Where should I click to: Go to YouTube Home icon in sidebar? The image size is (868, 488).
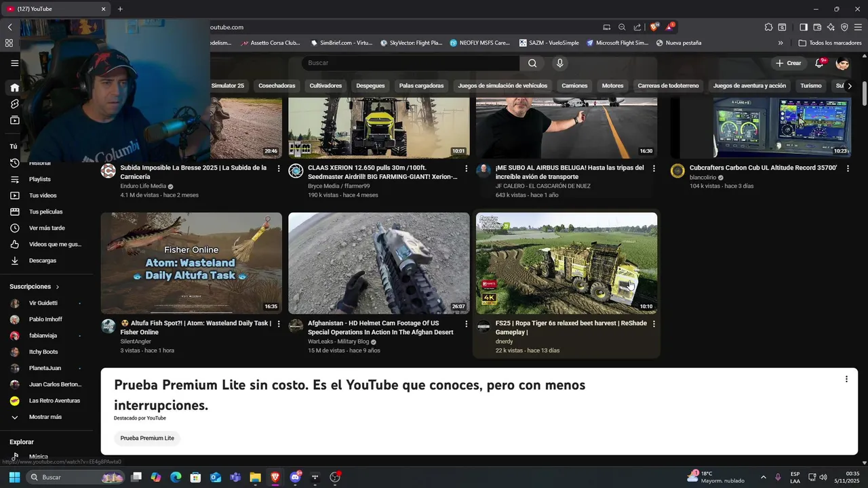tap(14, 87)
